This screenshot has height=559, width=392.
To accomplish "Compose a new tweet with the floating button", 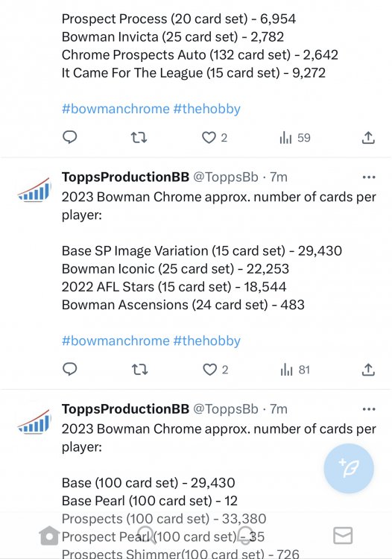I will click(349, 468).
